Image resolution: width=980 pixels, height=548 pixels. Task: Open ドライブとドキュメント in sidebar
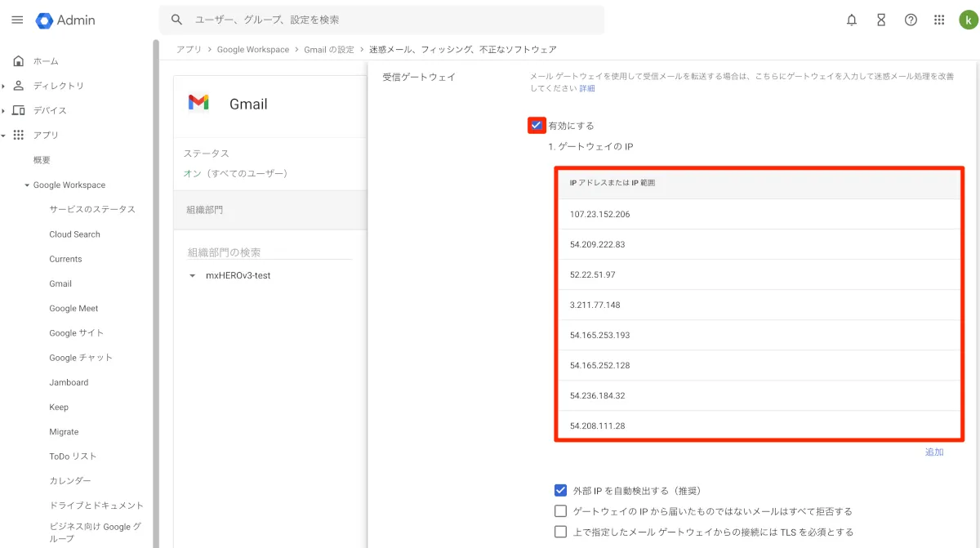pyautogui.click(x=96, y=506)
